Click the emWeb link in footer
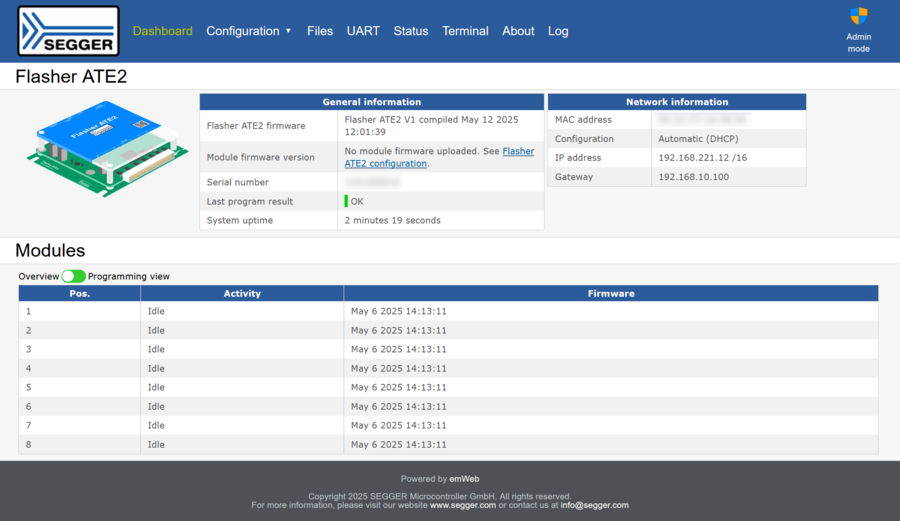Image resolution: width=900 pixels, height=521 pixels. tap(464, 479)
